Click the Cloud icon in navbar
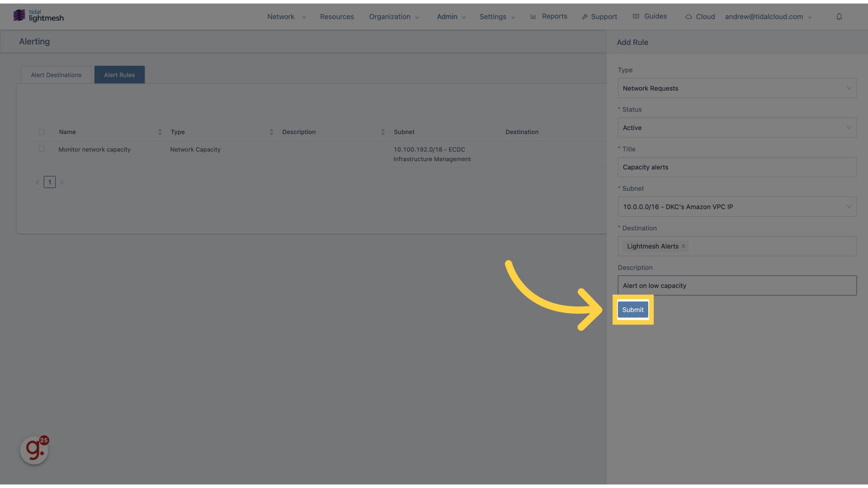868x488 pixels. tap(689, 17)
